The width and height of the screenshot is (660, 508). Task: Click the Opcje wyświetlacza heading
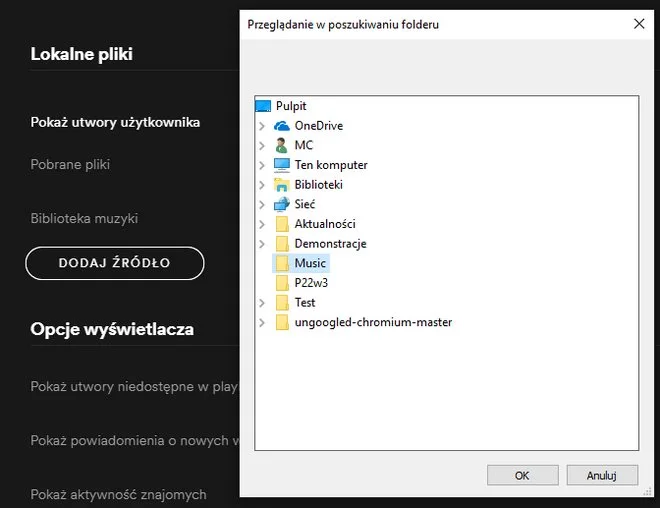click(112, 329)
